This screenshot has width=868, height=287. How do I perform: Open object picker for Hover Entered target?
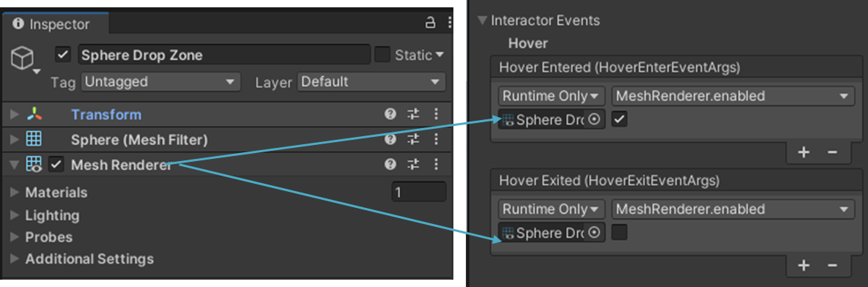595,120
